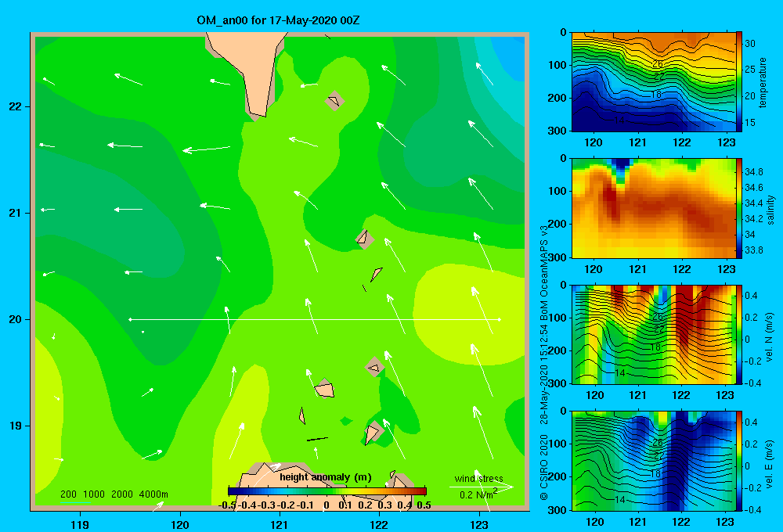
Task: Click the 18 contour label in vel. N panel
Action: [655, 347]
